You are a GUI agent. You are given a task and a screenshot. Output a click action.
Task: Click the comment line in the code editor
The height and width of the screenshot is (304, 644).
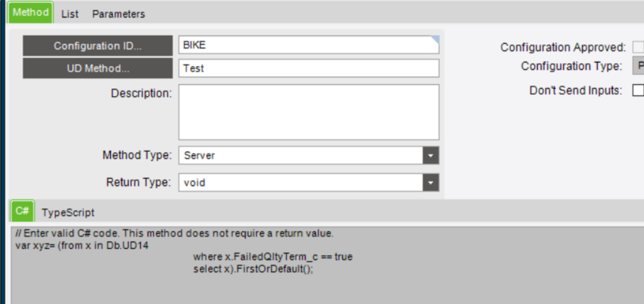click(x=174, y=233)
